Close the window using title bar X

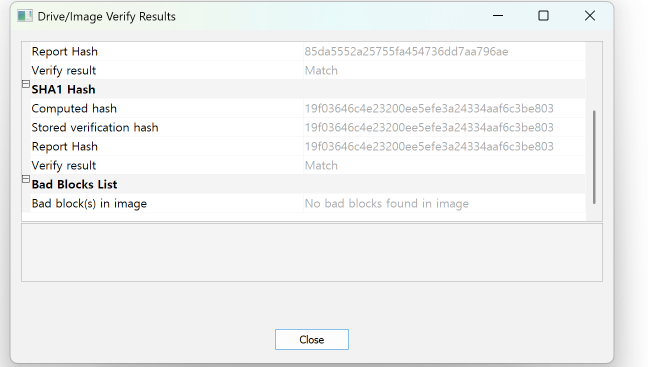point(590,16)
